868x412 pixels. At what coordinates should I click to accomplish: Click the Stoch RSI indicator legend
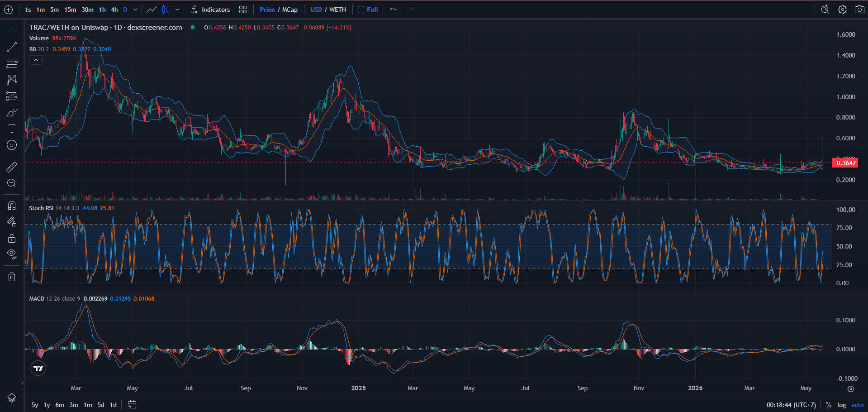tap(41, 208)
